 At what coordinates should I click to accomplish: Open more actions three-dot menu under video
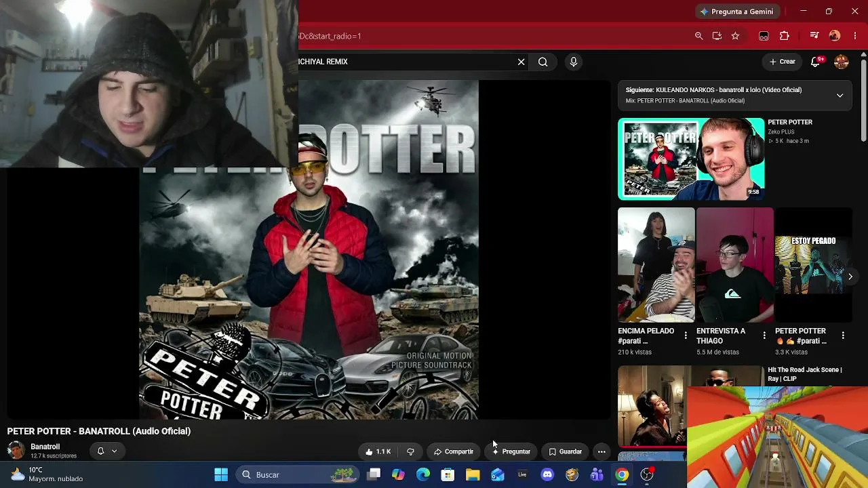[601, 452]
